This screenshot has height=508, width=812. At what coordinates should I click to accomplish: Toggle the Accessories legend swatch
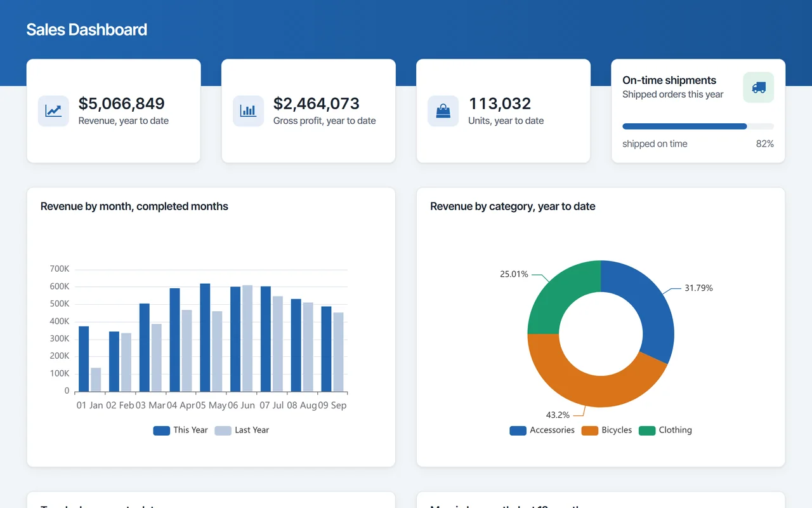(518, 431)
